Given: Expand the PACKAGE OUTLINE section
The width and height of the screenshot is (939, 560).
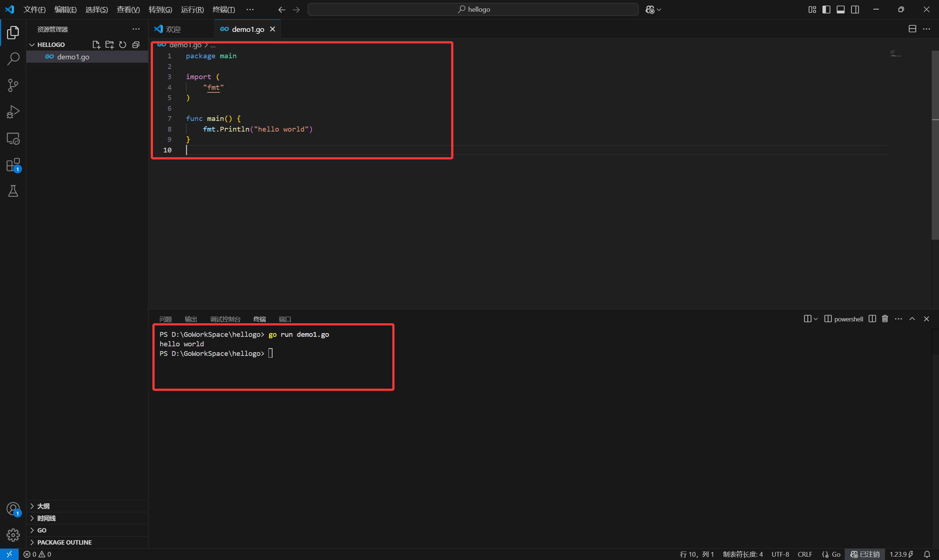Looking at the screenshot, I should (x=64, y=542).
